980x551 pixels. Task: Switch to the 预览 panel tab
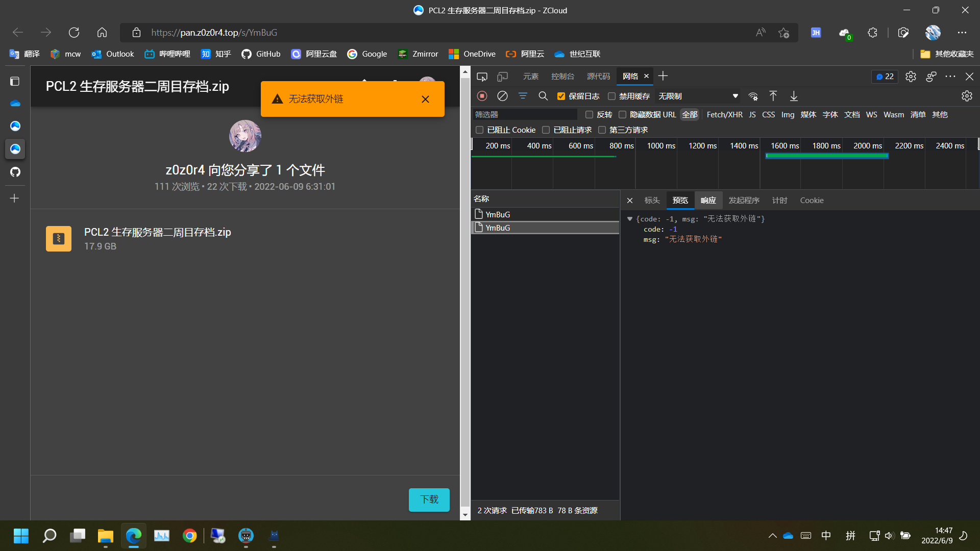[680, 200]
